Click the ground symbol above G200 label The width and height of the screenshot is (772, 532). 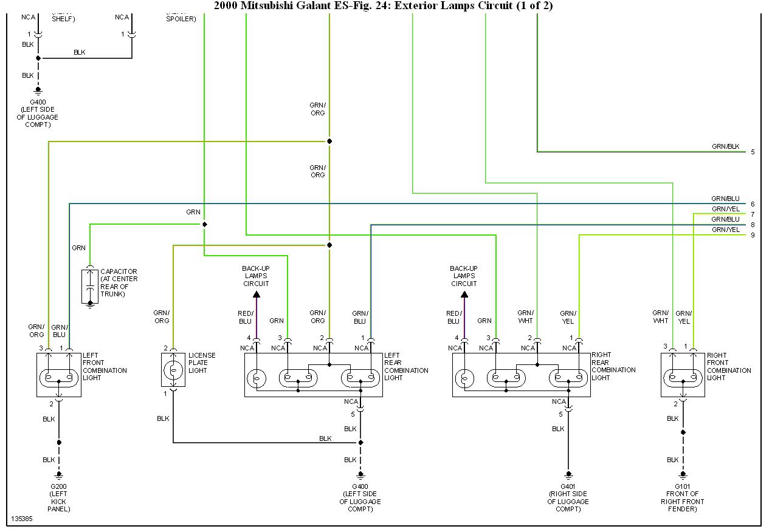[x=59, y=475]
